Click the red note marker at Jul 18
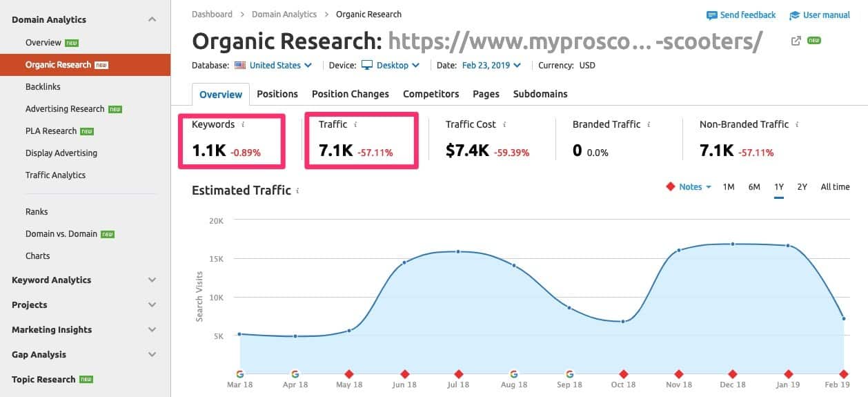This screenshot has height=397, width=868. [x=459, y=374]
